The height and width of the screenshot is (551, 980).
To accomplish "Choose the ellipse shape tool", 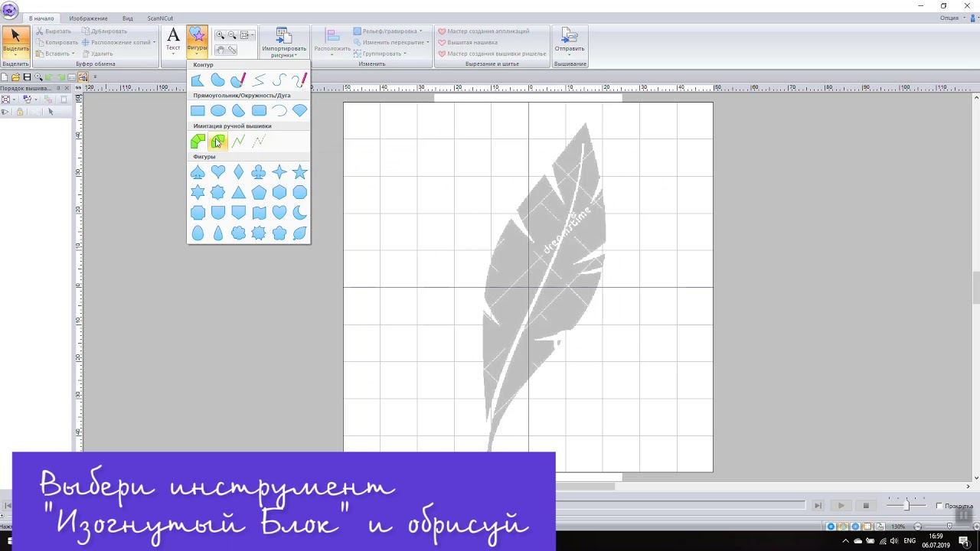I will (218, 110).
